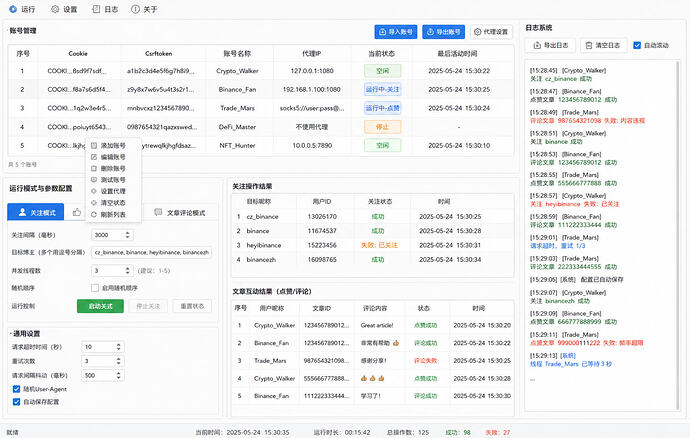This screenshot has width=690, height=438.
Task: Choose 设置代理 in the context menu
Action: (113, 191)
